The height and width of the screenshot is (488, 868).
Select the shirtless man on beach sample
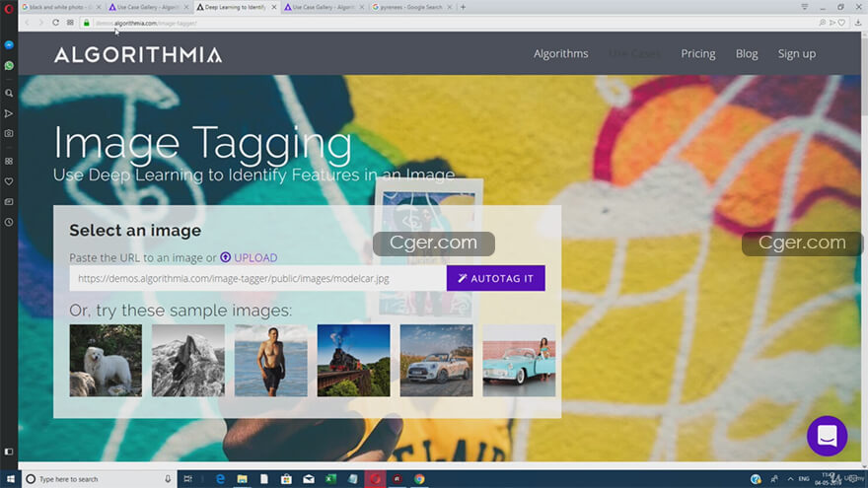[x=270, y=360]
